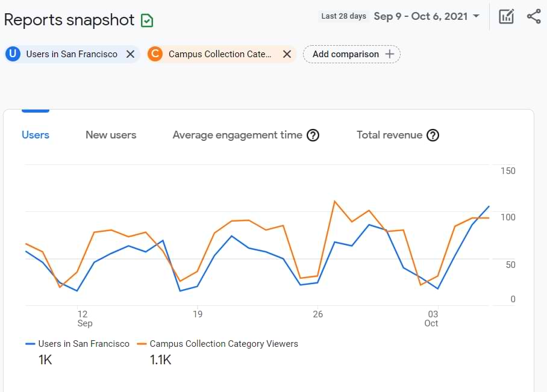Click the orange C badge icon
This screenshot has height=392, width=547.
coord(155,54)
